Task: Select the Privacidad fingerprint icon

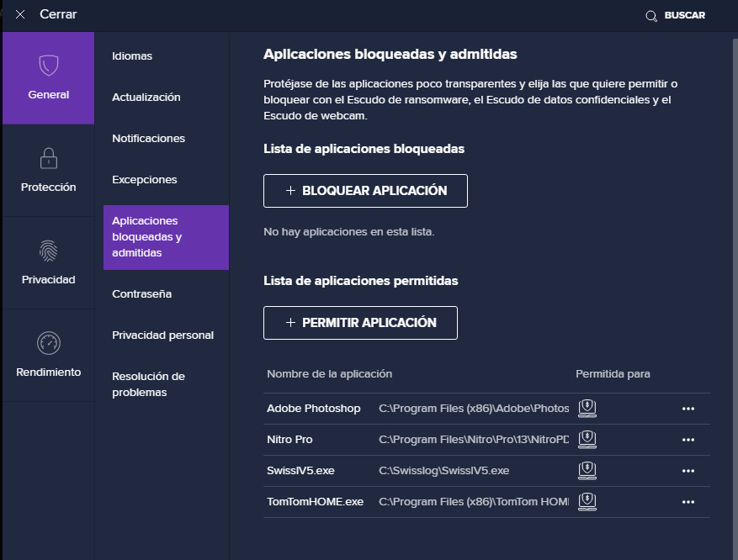Action: 48,251
